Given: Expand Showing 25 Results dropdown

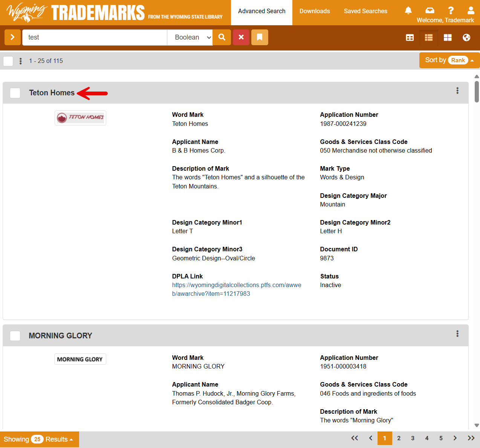Looking at the screenshot, I should pyautogui.click(x=39, y=439).
